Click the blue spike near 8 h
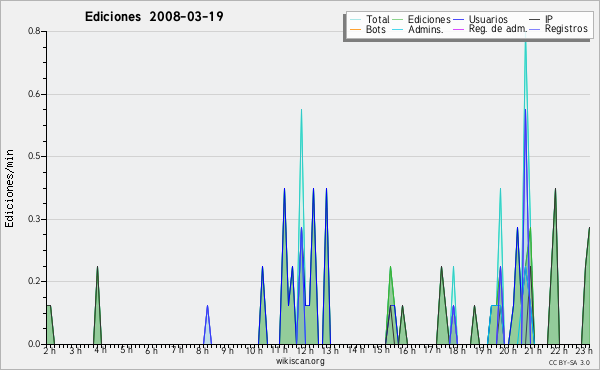The width and height of the screenshot is (600, 370). coord(207,325)
